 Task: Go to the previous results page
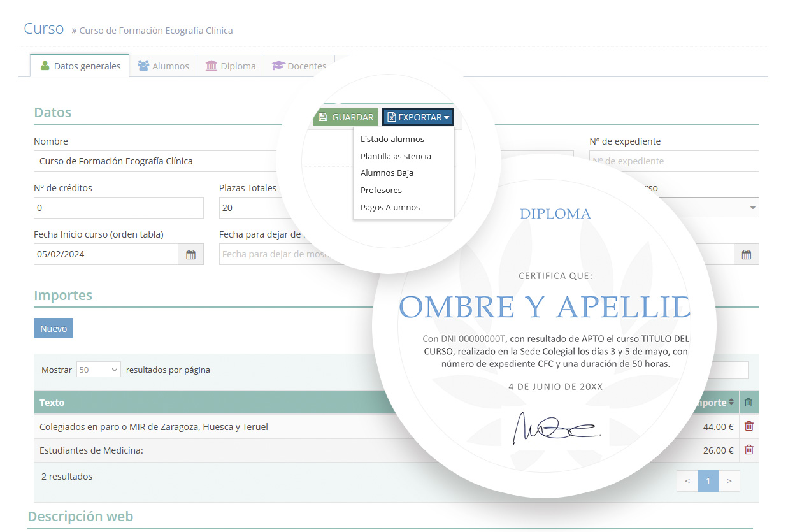point(687,481)
